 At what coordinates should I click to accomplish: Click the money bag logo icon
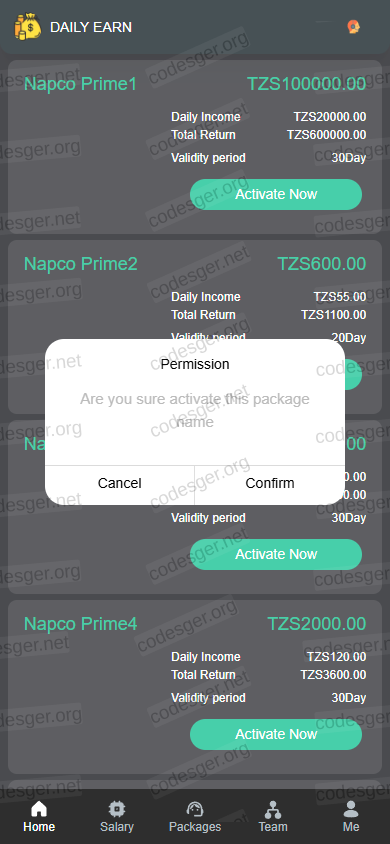tap(28, 26)
